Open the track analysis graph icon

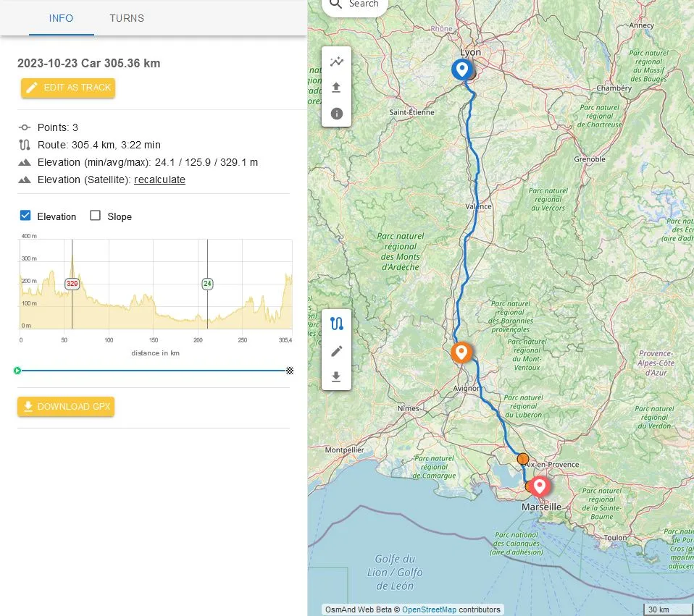pos(336,62)
